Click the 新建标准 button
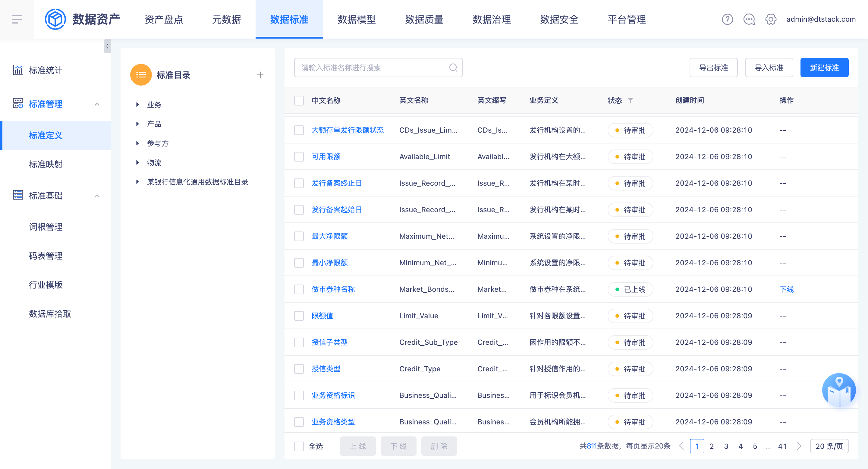 [824, 68]
